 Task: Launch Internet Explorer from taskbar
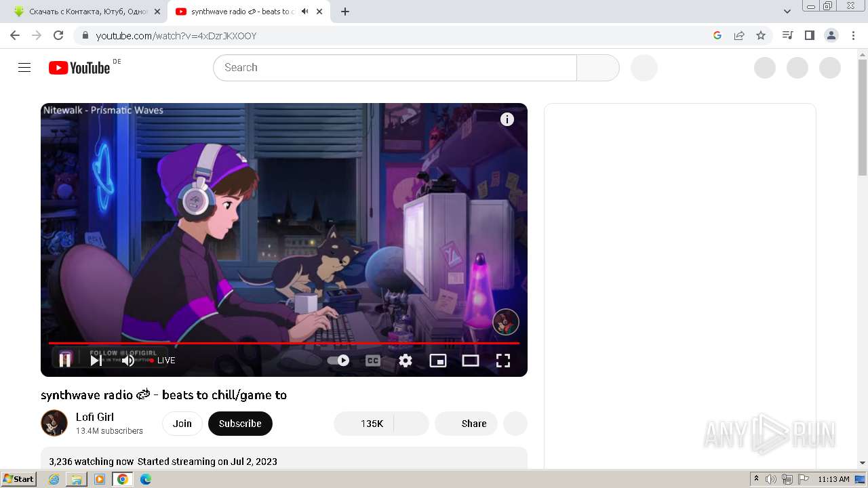[54, 479]
